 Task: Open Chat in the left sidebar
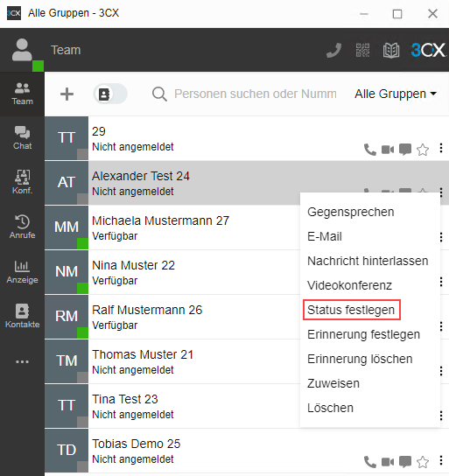pyautogui.click(x=22, y=138)
